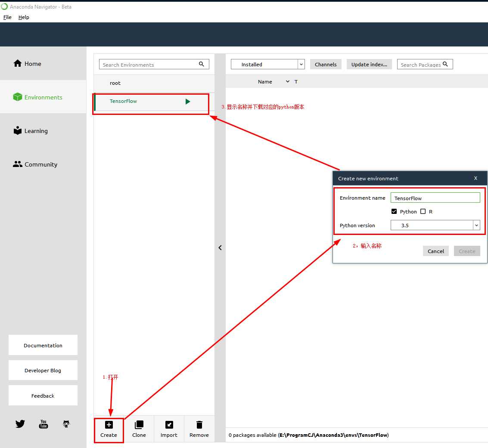Collapse the environments panel with the chevron
Image resolution: width=488 pixels, height=448 pixels.
click(220, 247)
